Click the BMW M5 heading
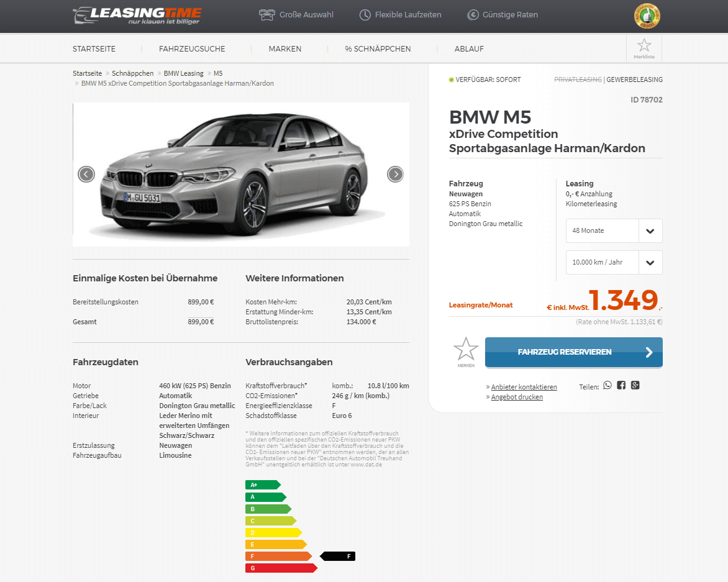The width and height of the screenshot is (728, 582). (490, 117)
